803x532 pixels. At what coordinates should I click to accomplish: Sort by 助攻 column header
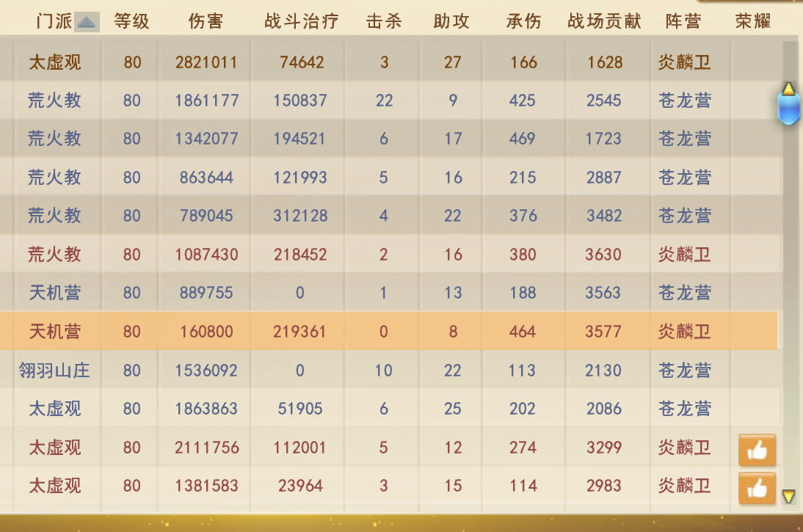pos(451,21)
